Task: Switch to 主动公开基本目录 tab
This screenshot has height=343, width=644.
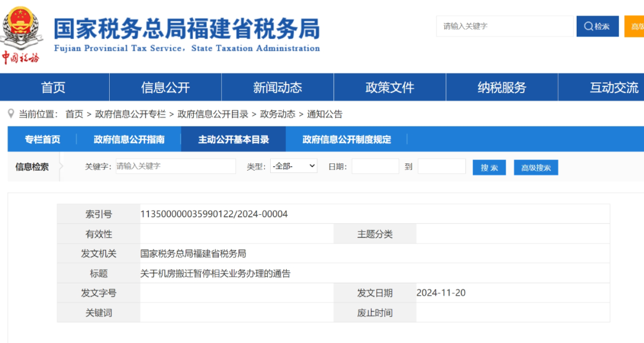Action: pos(233,139)
